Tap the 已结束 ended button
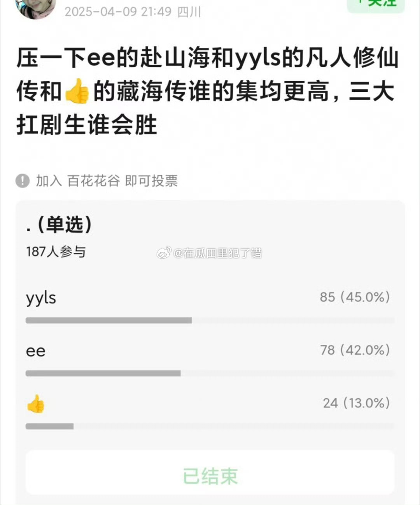 point(210,476)
